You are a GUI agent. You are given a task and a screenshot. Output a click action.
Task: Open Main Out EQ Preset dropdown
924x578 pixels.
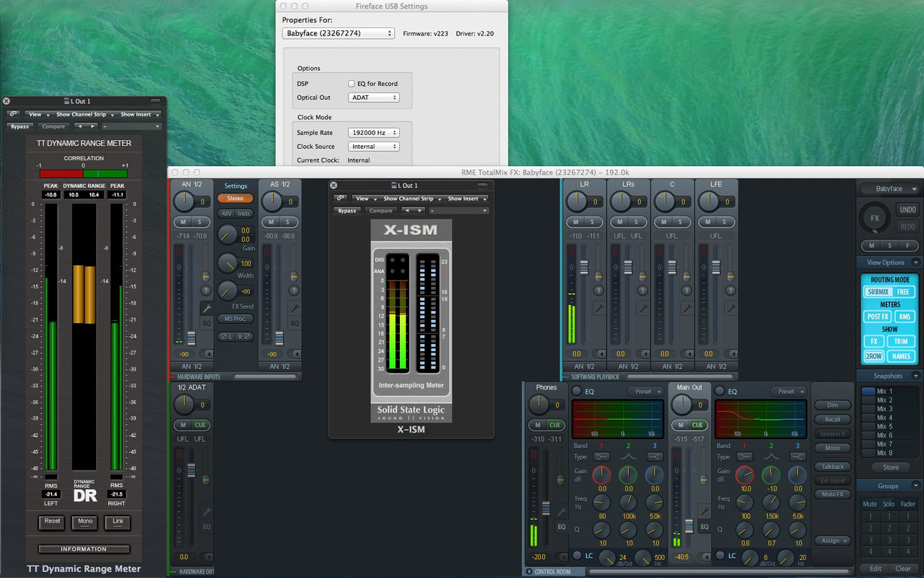787,392
